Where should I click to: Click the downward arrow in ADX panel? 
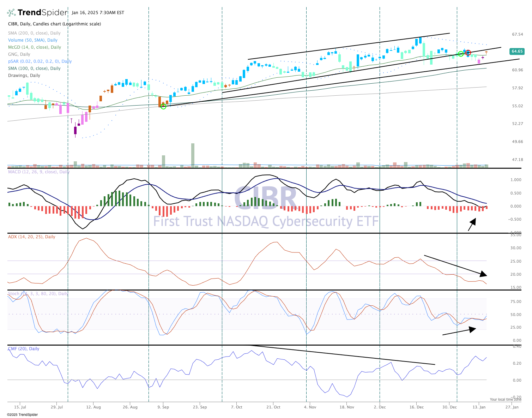tap(455, 265)
